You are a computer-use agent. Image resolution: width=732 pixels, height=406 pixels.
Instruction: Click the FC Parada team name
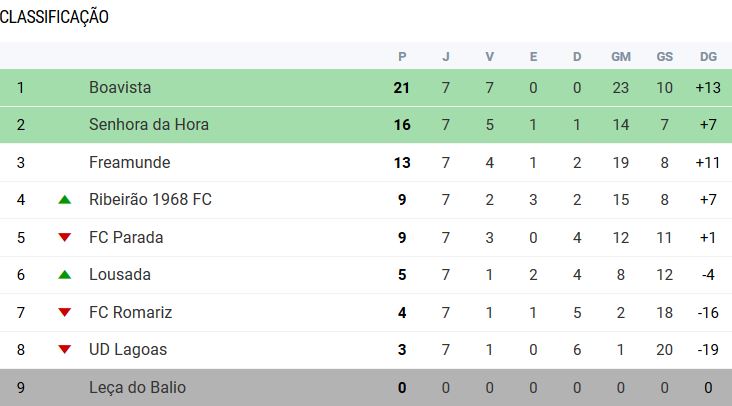[125, 238]
